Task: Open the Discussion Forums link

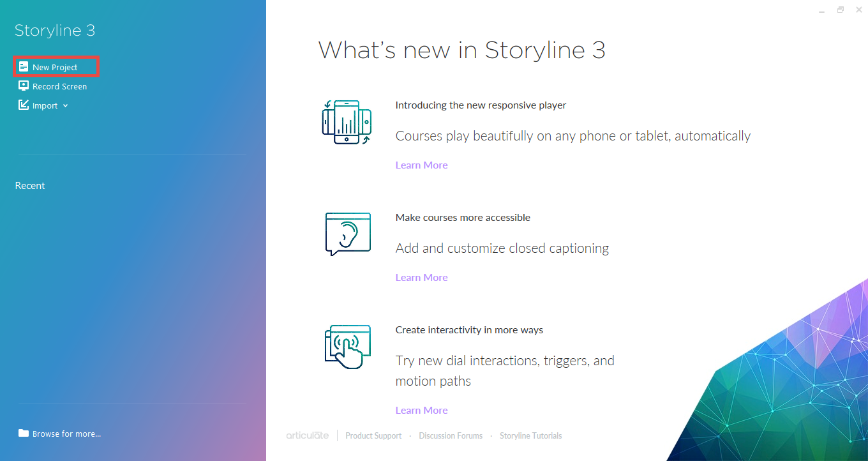Action: [451, 435]
